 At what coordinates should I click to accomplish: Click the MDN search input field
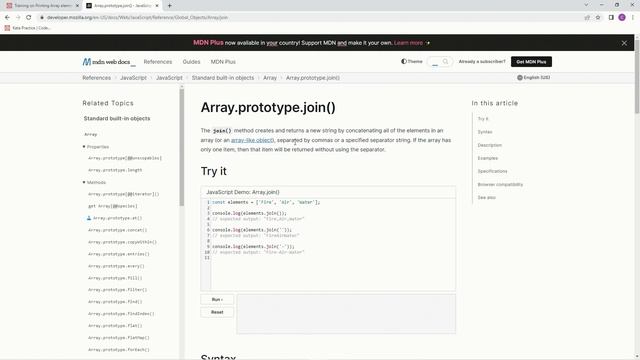pos(435,62)
